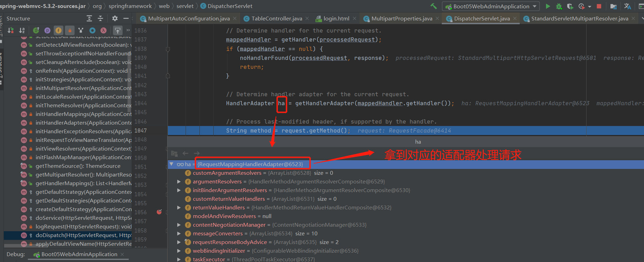The height and width of the screenshot is (262, 644).
Task: Toggle Show Lambdas pink lambda icon
Action: tap(103, 30)
